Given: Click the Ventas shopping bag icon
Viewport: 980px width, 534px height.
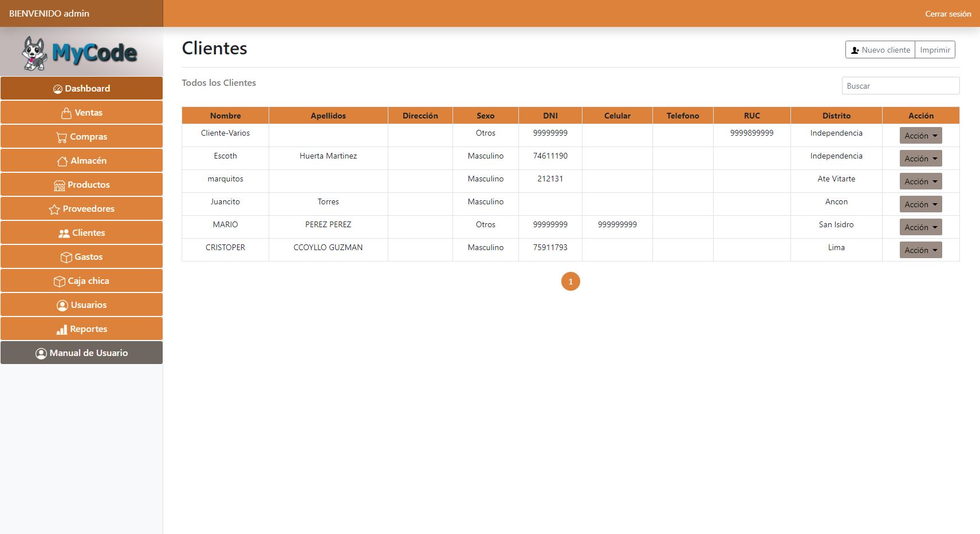Looking at the screenshot, I should pos(66,113).
